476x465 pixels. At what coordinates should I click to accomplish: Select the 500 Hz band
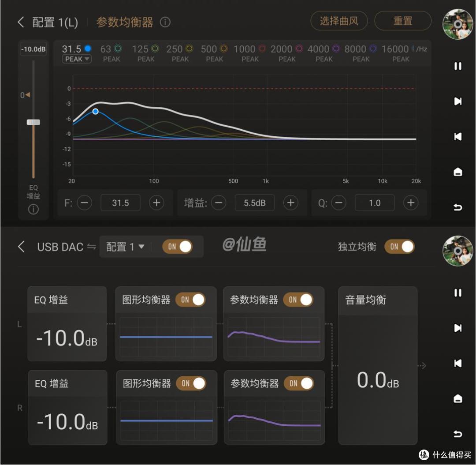[214, 49]
